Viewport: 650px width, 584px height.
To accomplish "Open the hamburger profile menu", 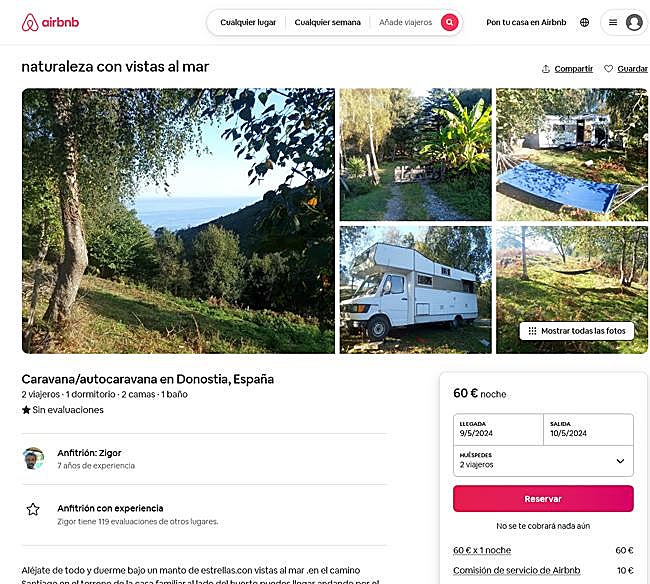I will (x=613, y=22).
